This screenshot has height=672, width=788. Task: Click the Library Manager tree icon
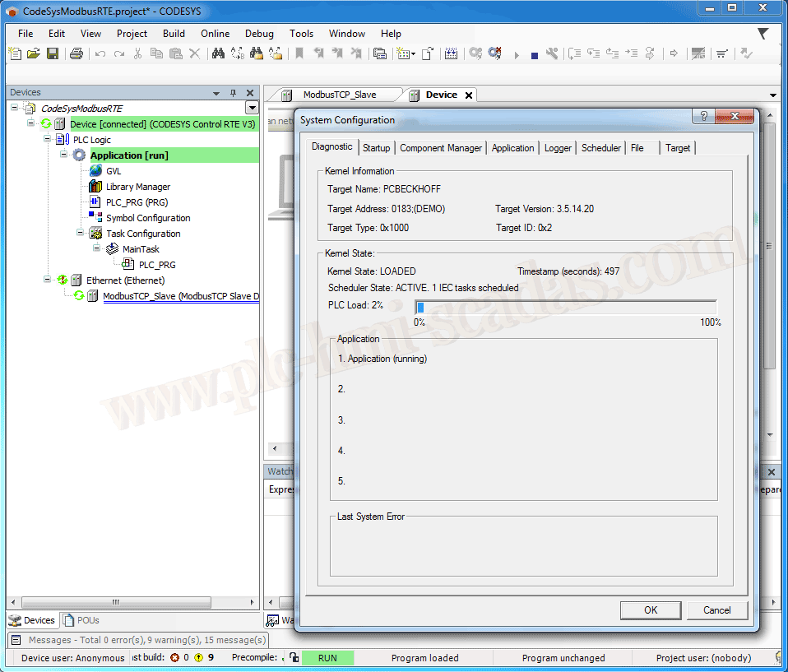(x=95, y=187)
